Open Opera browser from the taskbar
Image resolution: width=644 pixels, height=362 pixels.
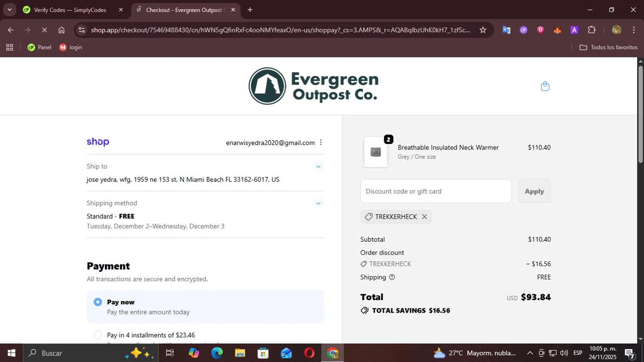[x=309, y=353]
